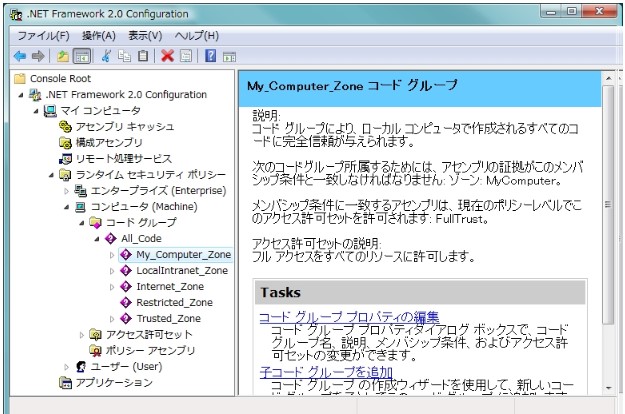Click the blue Help question mark icon
The width and height of the screenshot is (625, 414).
[210, 56]
